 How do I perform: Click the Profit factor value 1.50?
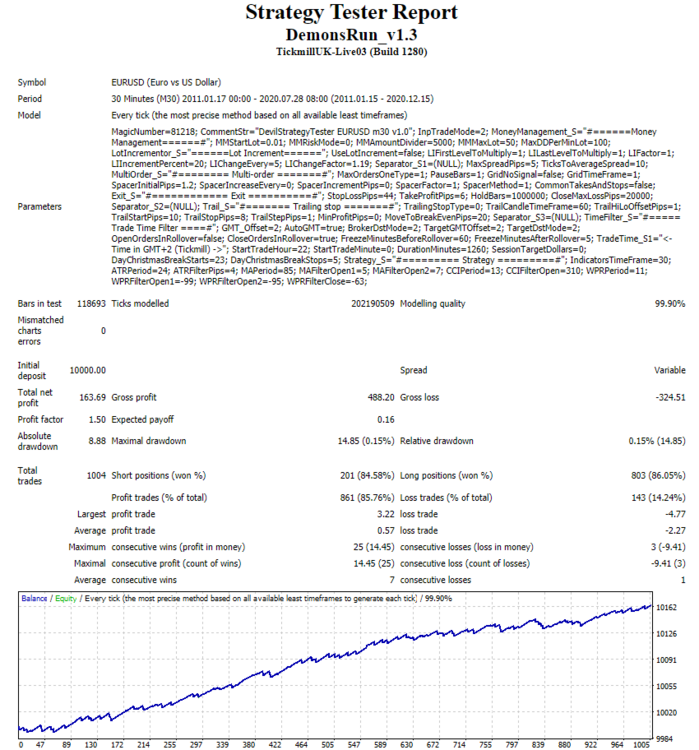(x=97, y=419)
